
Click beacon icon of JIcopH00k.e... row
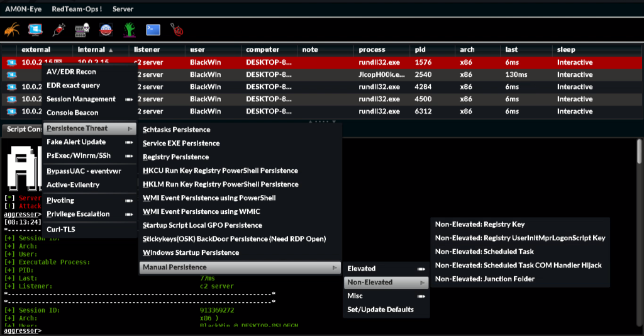11,75
